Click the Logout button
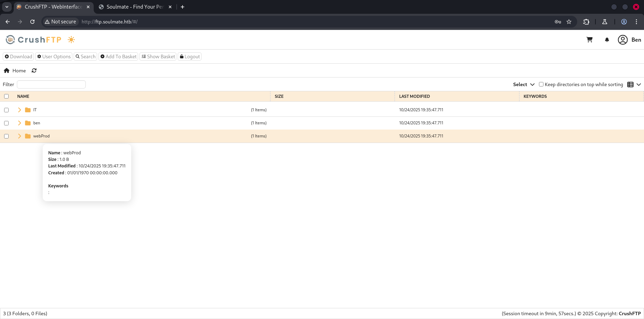Viewport: 644px width, 319px height. (x=189, y=56)
